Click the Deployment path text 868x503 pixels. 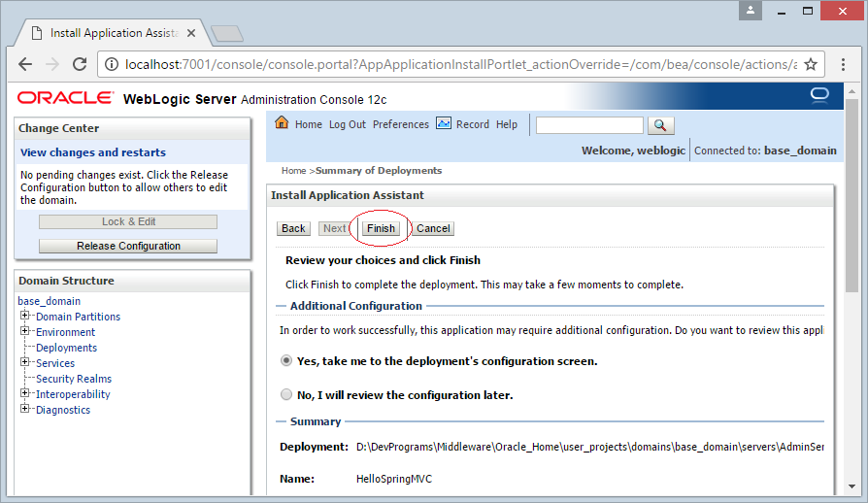click(x=590, y=447)
